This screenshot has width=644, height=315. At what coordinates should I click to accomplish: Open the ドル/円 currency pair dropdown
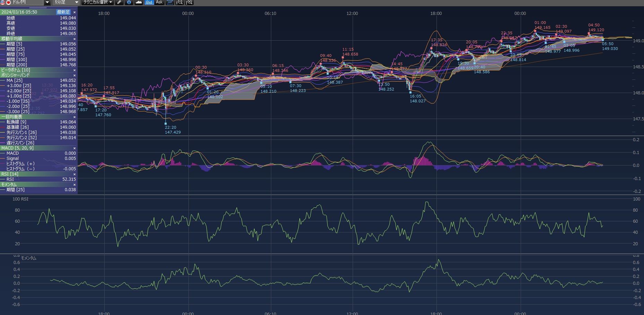[47, 2]
